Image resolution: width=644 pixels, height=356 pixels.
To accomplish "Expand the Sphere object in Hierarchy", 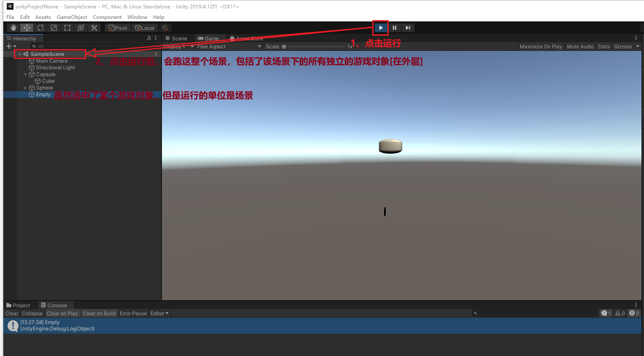I will [x=26, y=88].
